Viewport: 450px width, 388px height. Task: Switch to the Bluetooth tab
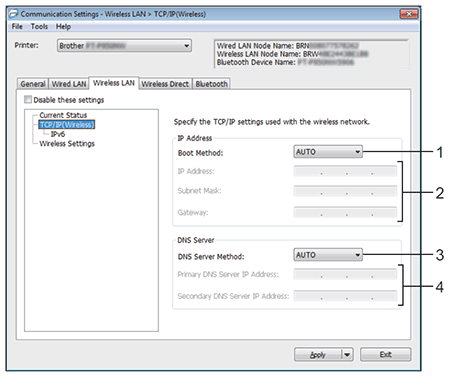point(211,84)
